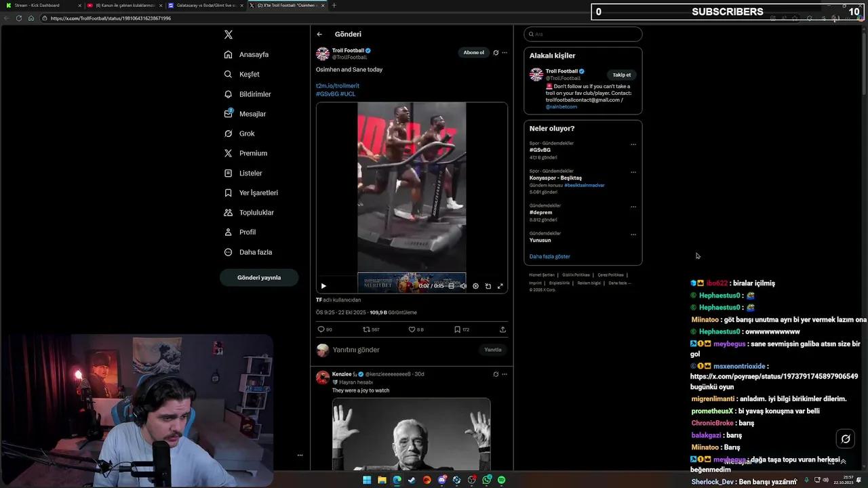Open Grok icon on Kenziee reply
Screen dimensions: 868x488
click(496, 374)
